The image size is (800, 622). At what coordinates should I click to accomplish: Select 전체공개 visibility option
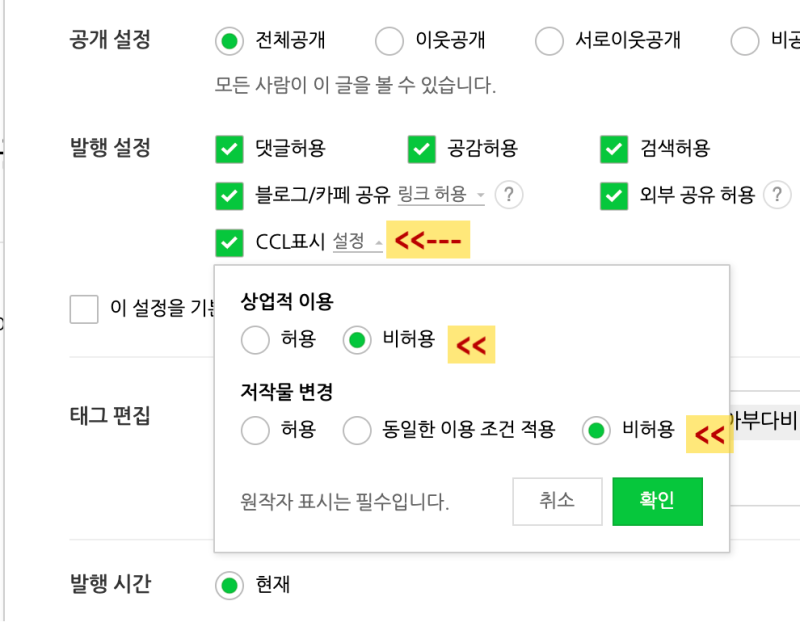[230, 41]
